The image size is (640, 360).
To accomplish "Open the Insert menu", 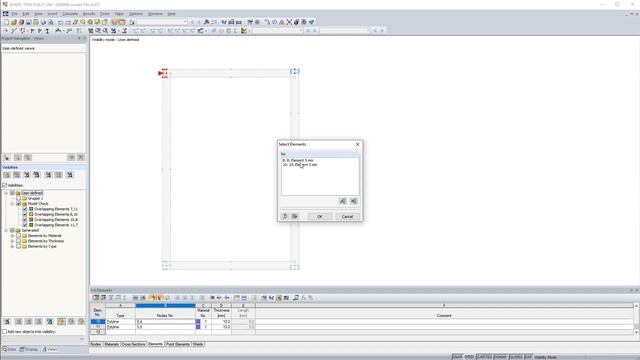I will point(52,14).
